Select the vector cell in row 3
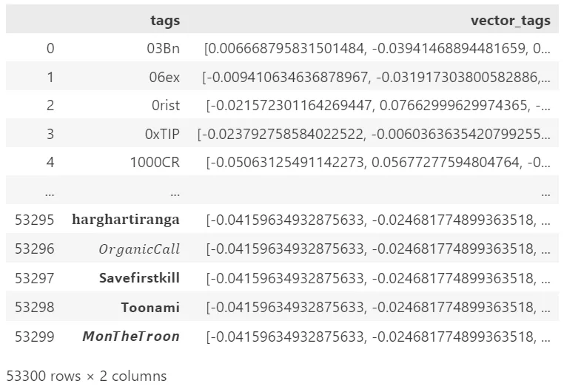 pyautogui.click(x=374, y=134)
